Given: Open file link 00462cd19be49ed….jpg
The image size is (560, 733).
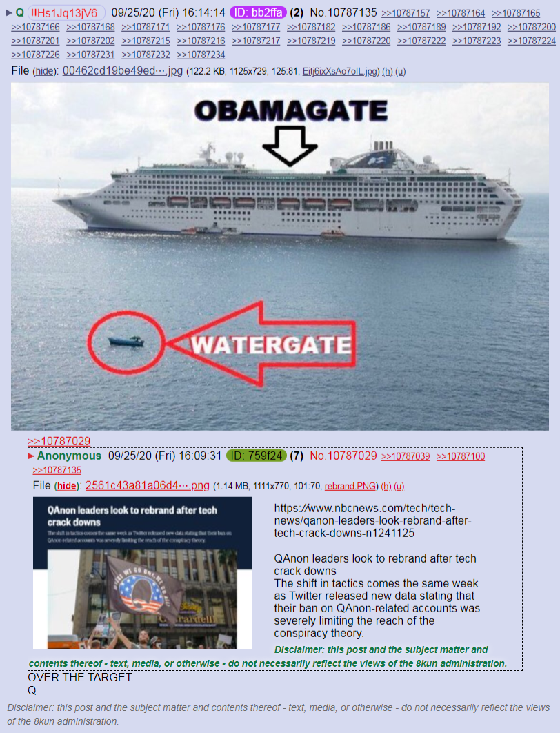Looking at the screenshot, I should pos(122,71).
